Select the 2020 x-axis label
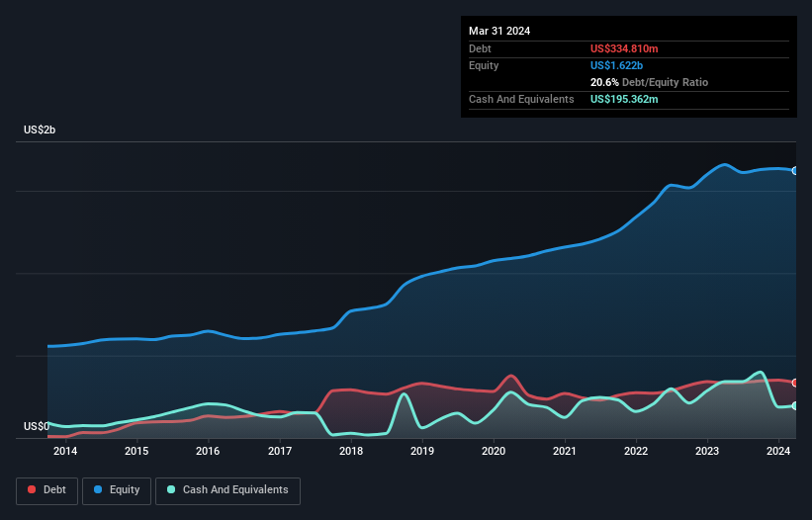This screenshot has width=812, height=520. click(x=494, y=452)
